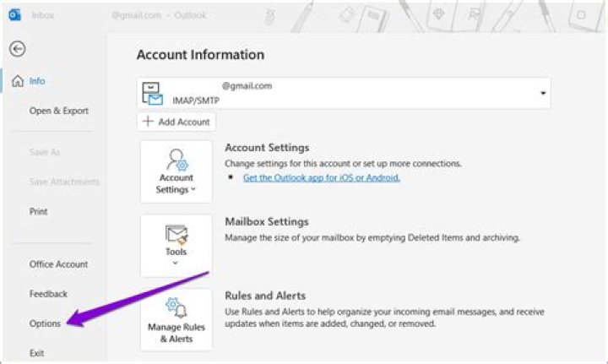Select Save As in the sidebar
The width and height of the screenshot is (608, 364).
click(x=45, y=152)
